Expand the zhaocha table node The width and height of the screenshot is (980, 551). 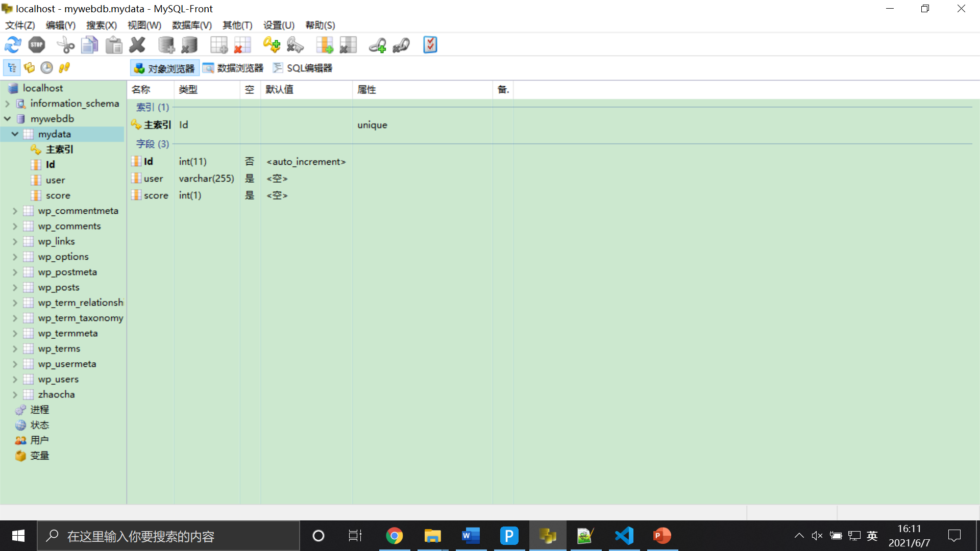tap(15, 394)
